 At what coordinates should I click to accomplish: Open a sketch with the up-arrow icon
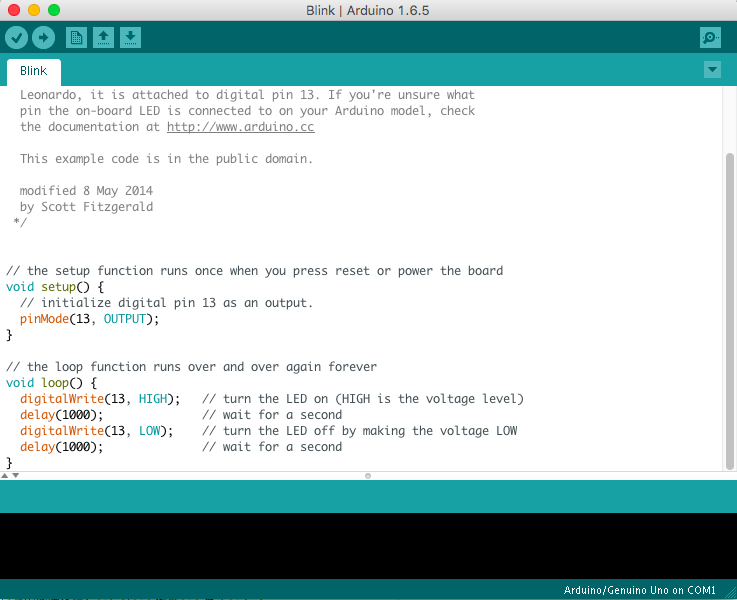coord(103,38)
